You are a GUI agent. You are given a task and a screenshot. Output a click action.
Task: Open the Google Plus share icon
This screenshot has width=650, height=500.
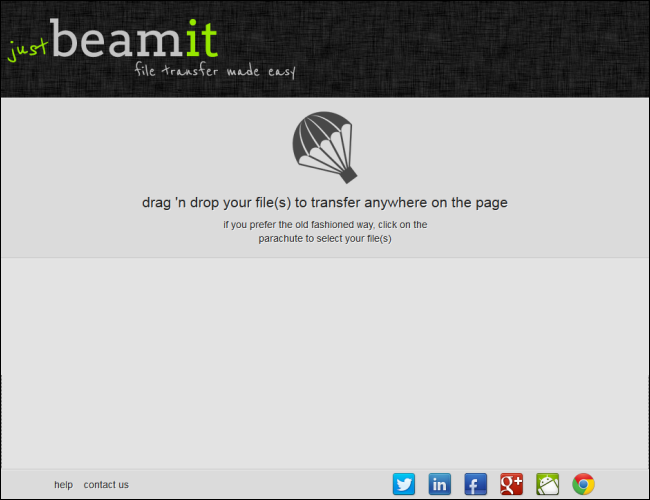click(x=512, y=484)
